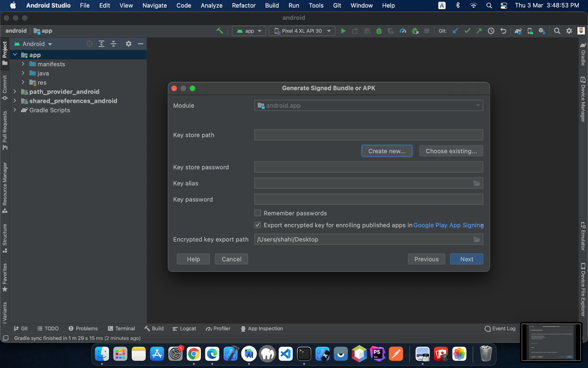The width and height of the screenshot is (588, 368).
Task: Click the Make Project hammer icon
Action: (x=220, y=31)
